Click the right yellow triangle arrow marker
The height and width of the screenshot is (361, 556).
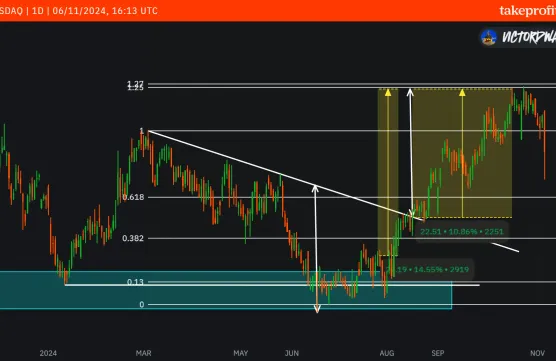pos(462,93)
